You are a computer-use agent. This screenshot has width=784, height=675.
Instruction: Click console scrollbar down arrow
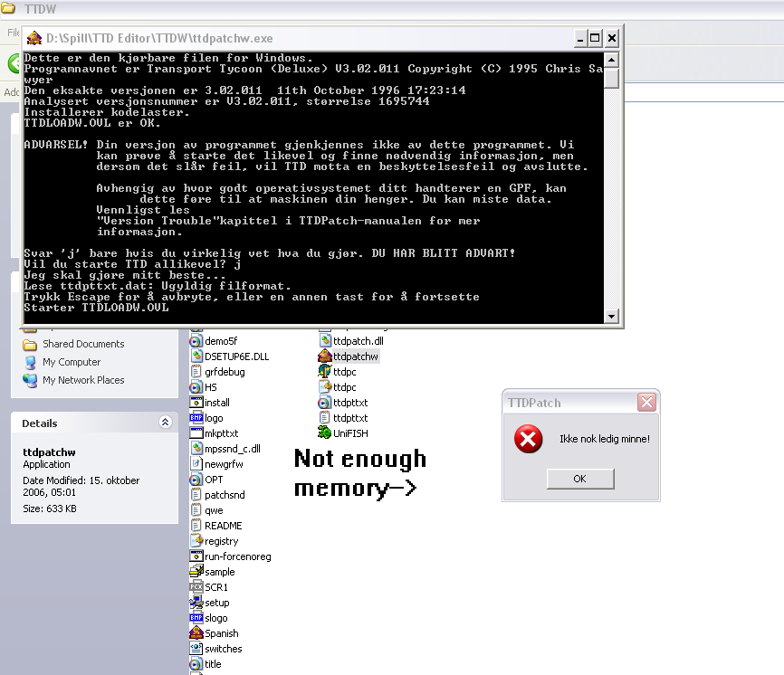[x=611, y=316]
